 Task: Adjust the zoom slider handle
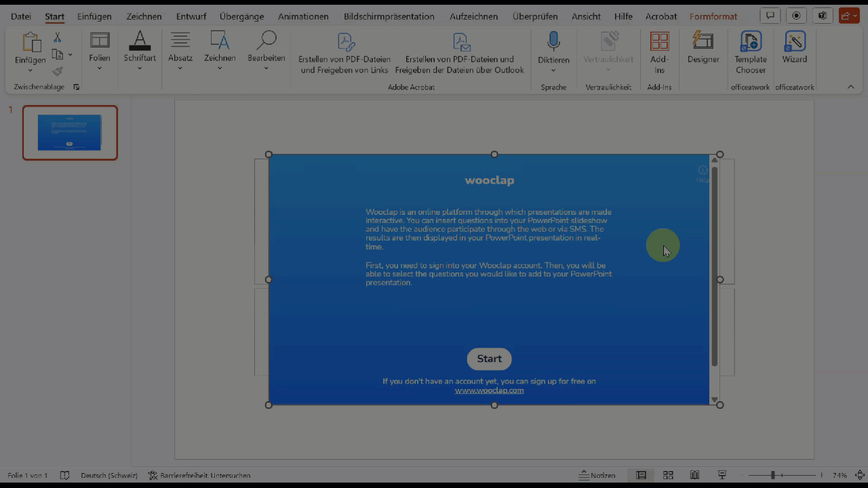coord(772,475)
